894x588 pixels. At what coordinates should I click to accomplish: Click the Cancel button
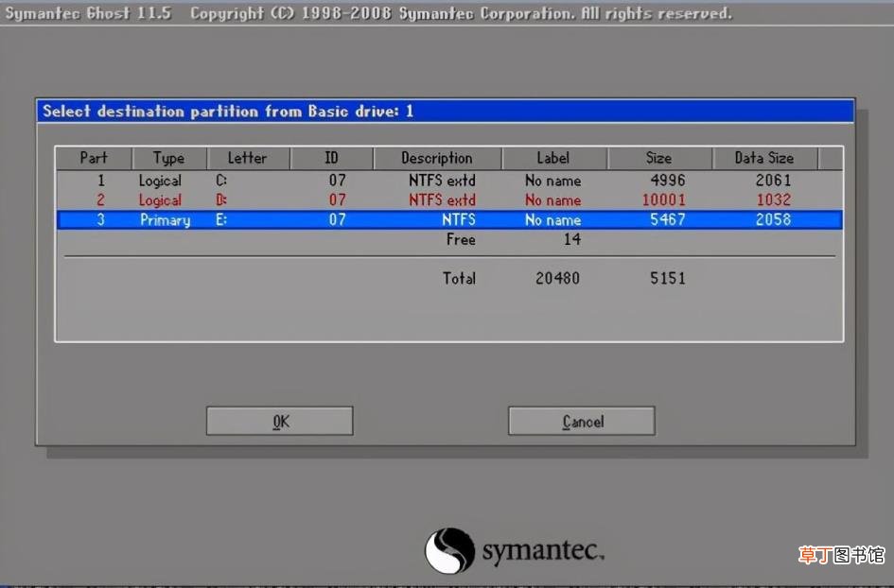[x=582, y=421]
